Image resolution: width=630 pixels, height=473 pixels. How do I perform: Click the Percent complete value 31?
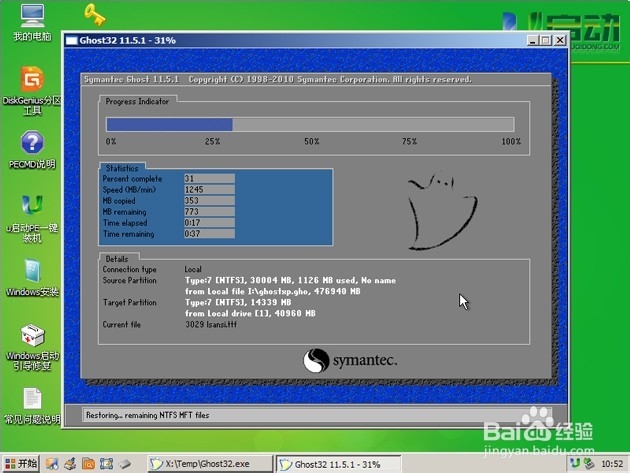(x=209, y=178)
